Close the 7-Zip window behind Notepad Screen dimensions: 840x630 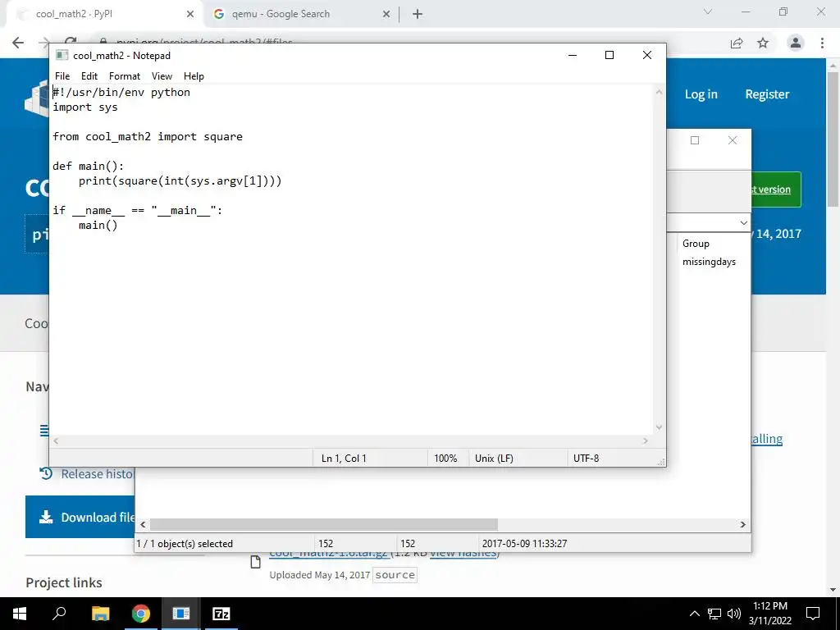(x=733, y=140)
